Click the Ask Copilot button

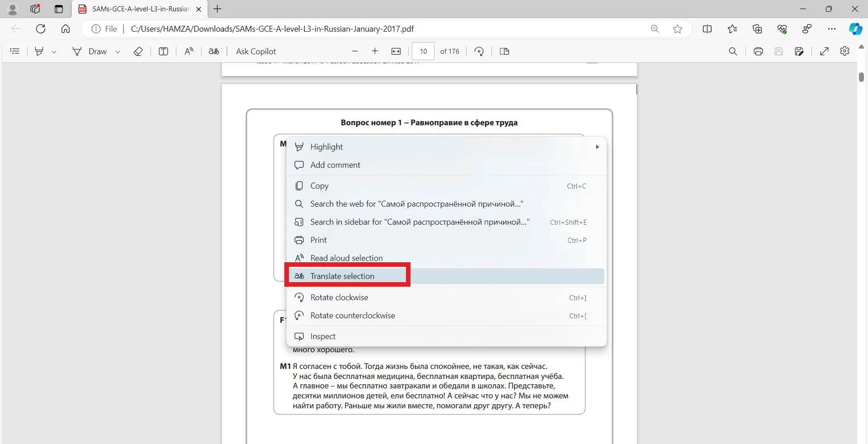tap(255, 51)
